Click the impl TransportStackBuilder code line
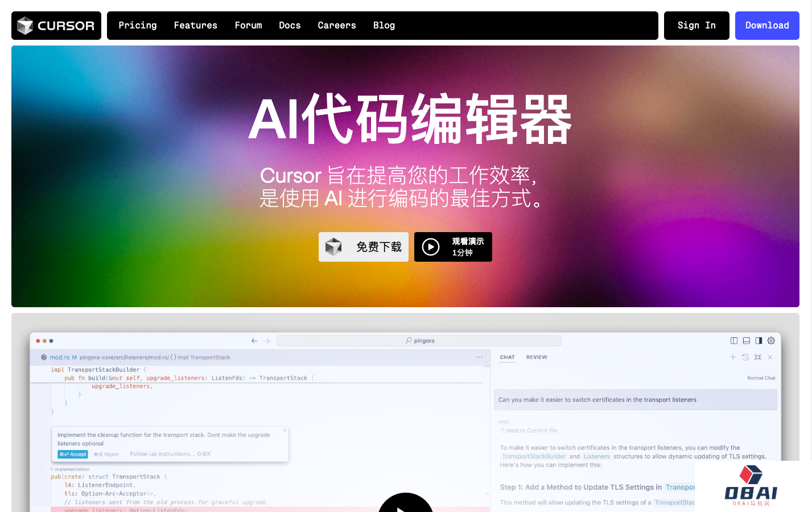The height and width of the screenshot is (512, 812). tap(98, 370)
